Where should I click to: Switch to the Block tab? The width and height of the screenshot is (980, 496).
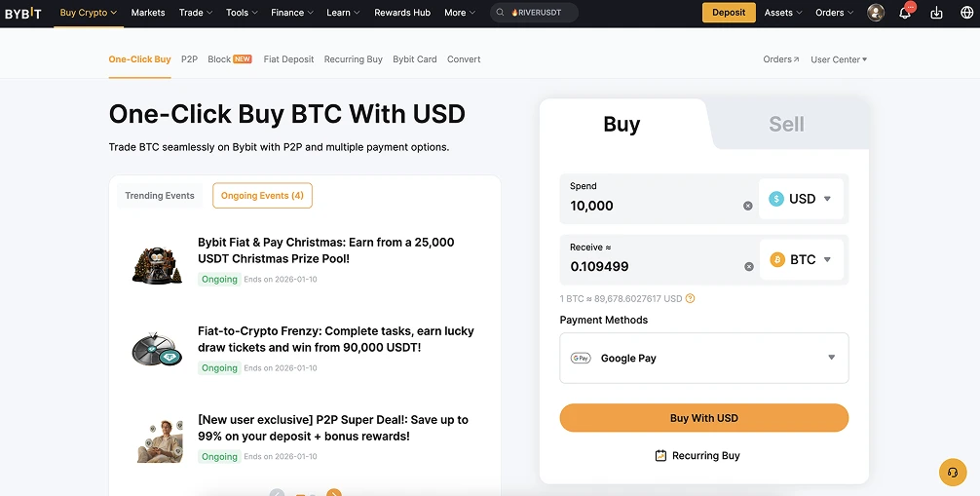click(x=229, y=59)
